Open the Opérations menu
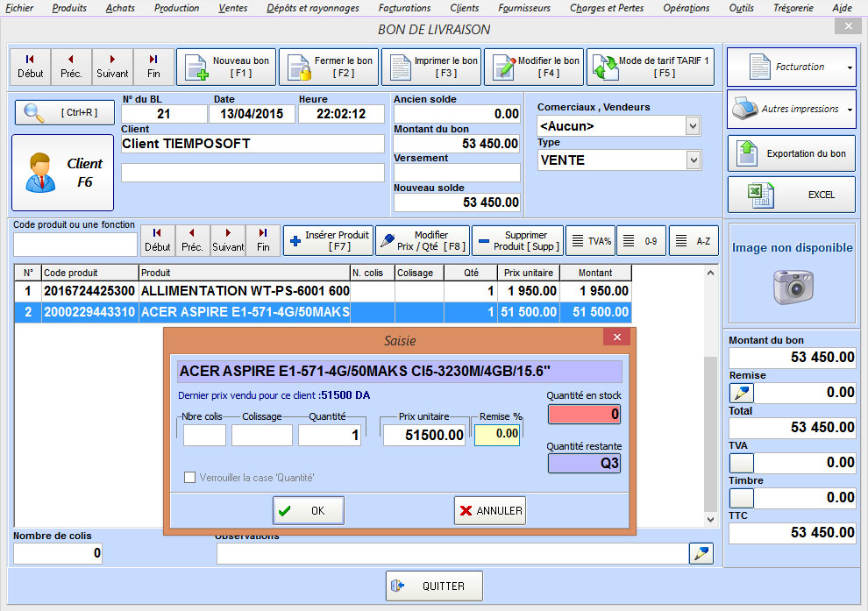868x611 pixels. pyautogui.click(x=687, y=8)
